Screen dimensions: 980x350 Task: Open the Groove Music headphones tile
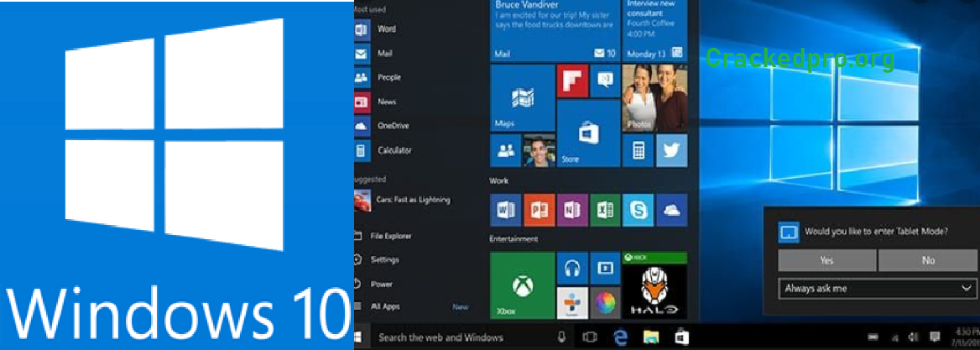coord(572,269)
